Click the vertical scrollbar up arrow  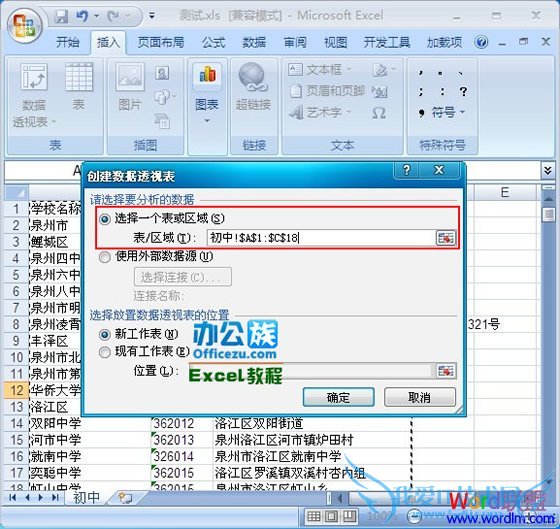[548, 199]
